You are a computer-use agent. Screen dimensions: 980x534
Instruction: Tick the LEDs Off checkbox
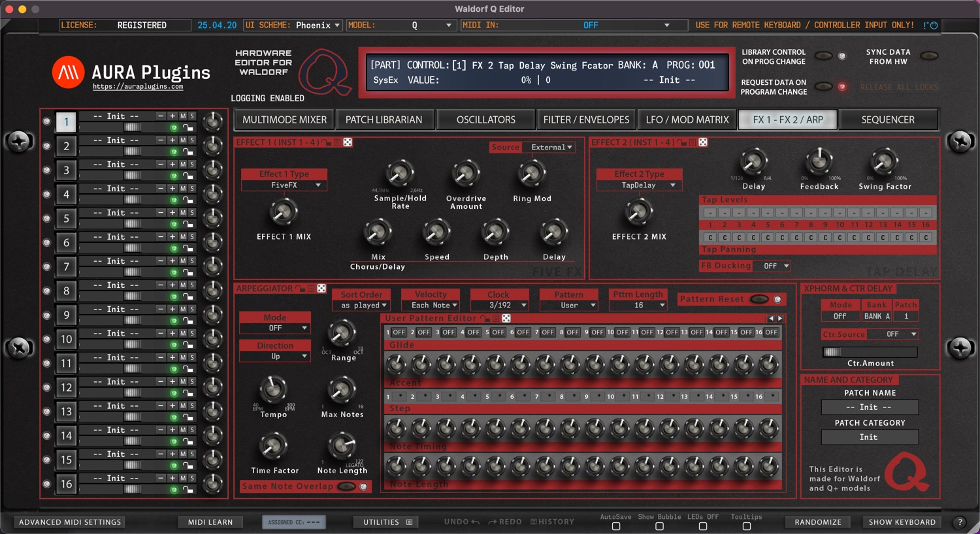(703, 526)
